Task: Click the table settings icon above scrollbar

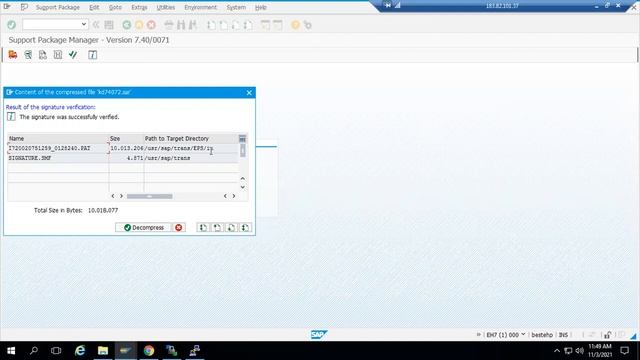Action: [242, 139]
